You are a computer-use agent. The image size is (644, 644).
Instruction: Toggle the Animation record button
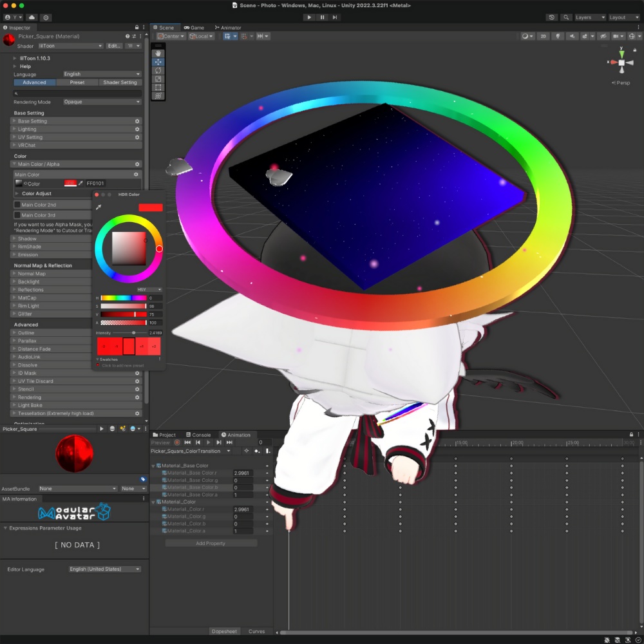(177, 442)
